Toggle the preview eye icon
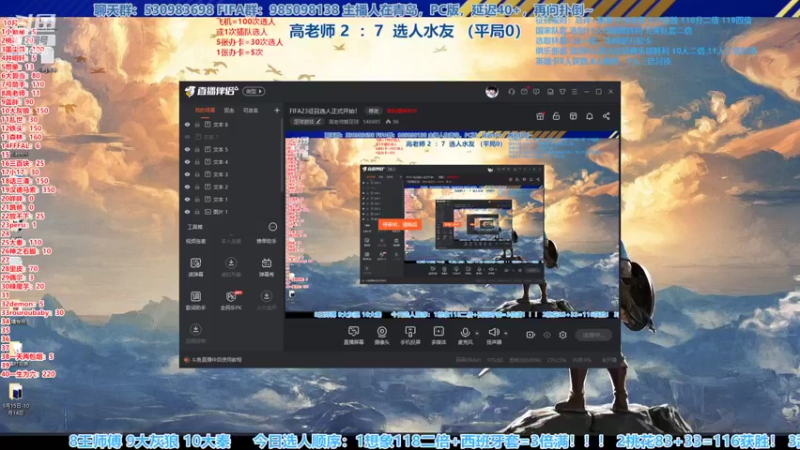 (x=547, y=335)
